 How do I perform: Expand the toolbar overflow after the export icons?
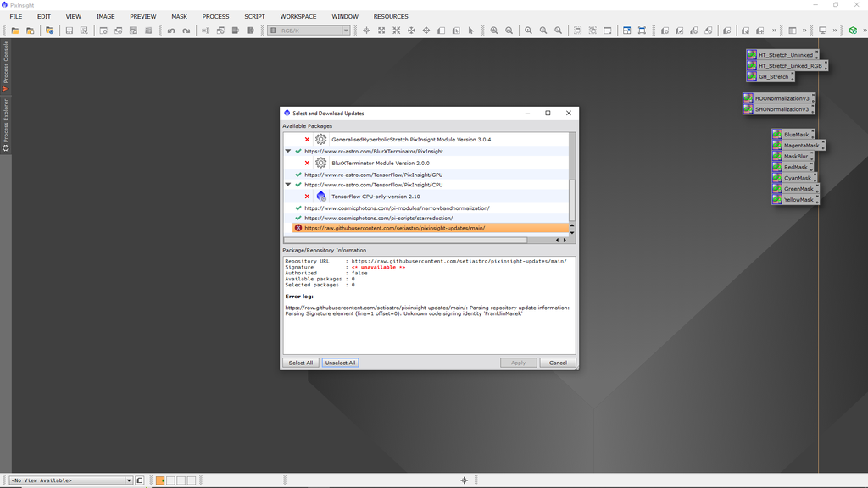click(774, 30)
